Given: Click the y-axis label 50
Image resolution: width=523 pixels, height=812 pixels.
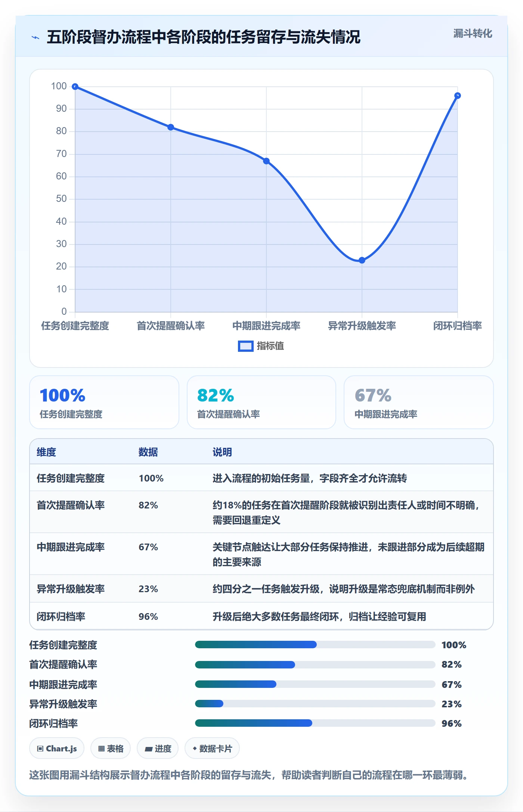Looking at the screenshot, I should click(61, 199).
